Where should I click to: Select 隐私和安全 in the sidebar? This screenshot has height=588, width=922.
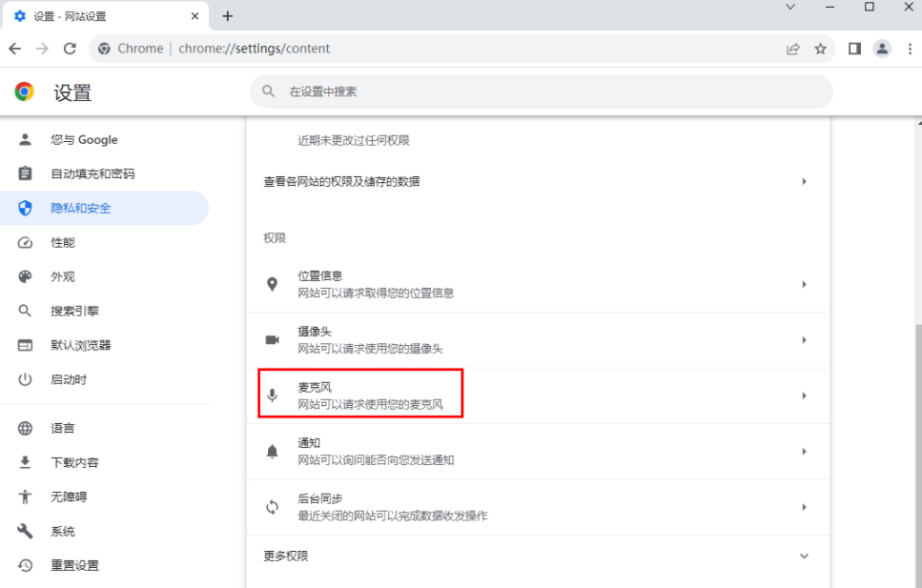pos(104,208)
